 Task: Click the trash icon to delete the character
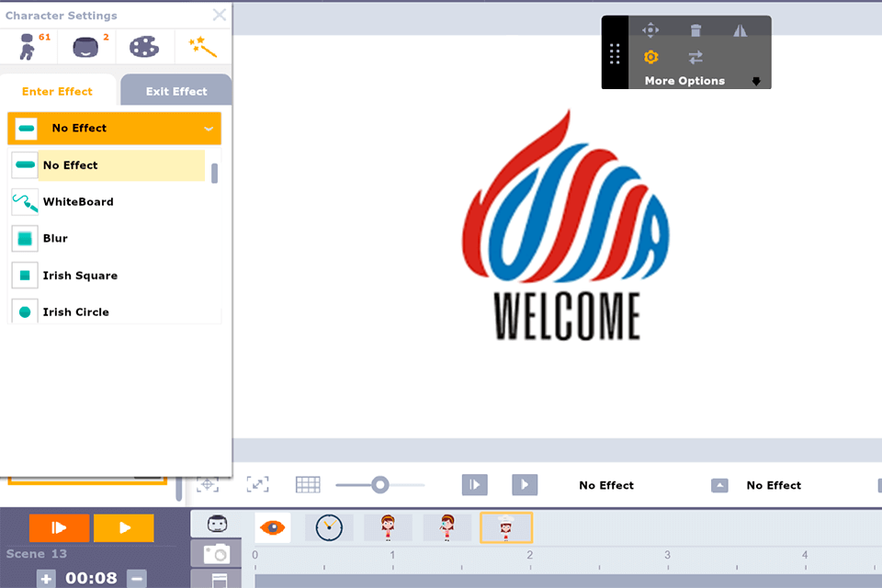695,28
